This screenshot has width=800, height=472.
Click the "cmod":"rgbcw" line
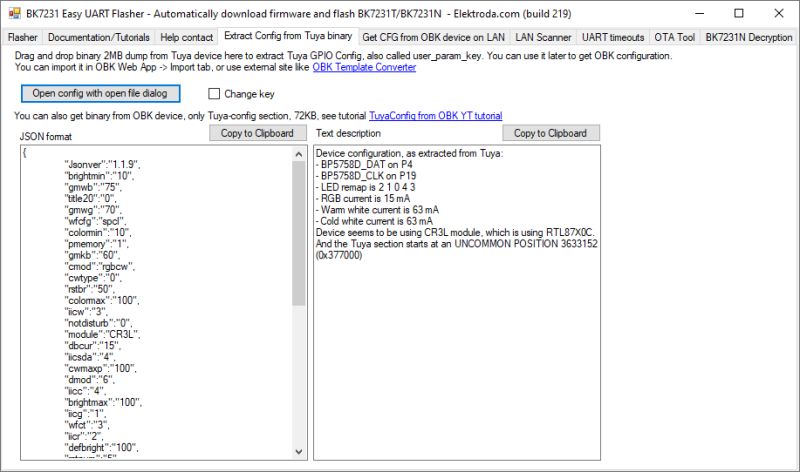tap(99, 266)
